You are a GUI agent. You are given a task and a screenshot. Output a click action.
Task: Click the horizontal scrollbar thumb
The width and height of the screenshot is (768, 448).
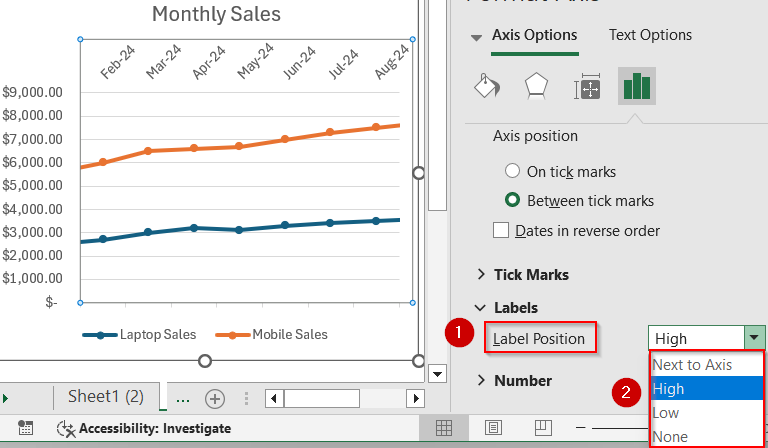point(322,399)
